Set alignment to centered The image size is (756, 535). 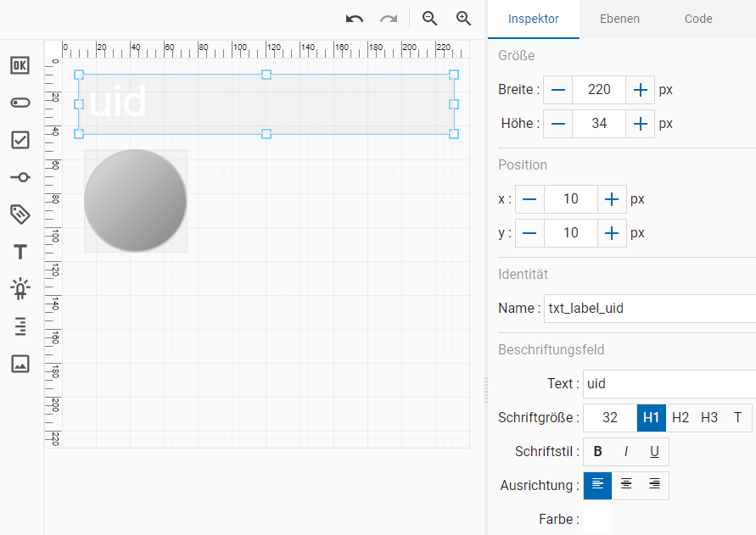pyautogui.click(x=626, y=485)
